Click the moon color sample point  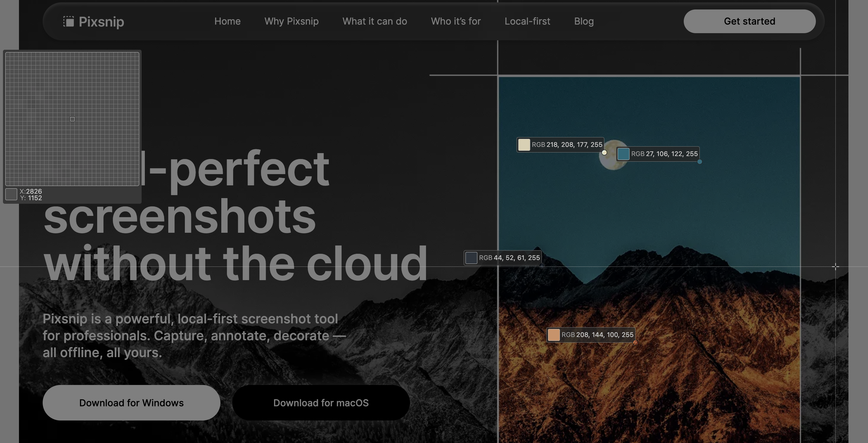[x=604, y=153]
